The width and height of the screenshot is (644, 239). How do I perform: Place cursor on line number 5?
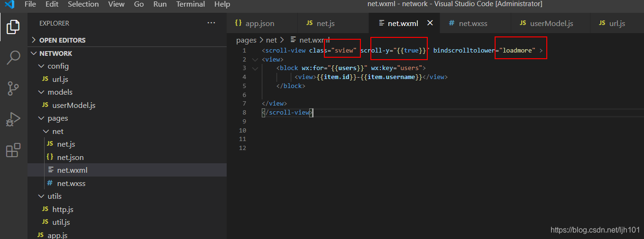244,86
